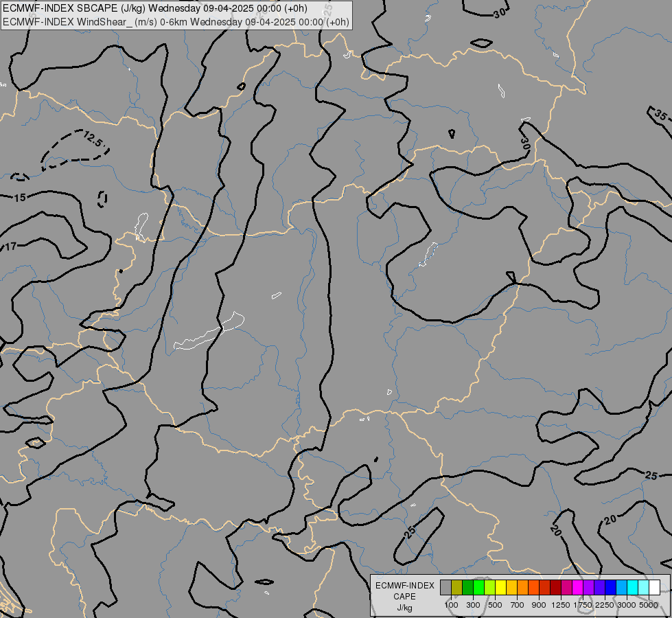Click the 1750 legend tick label
Screen dimensions: 672x618
coord(583,605)
